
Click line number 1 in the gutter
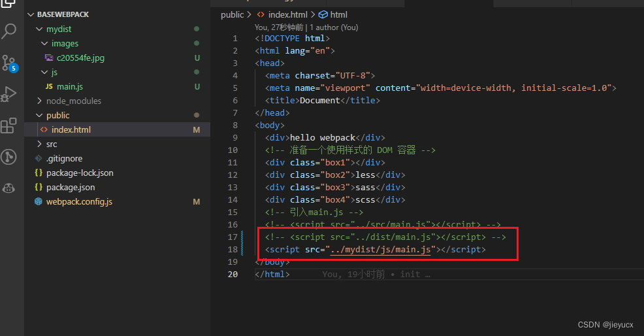tap(235, 39)
